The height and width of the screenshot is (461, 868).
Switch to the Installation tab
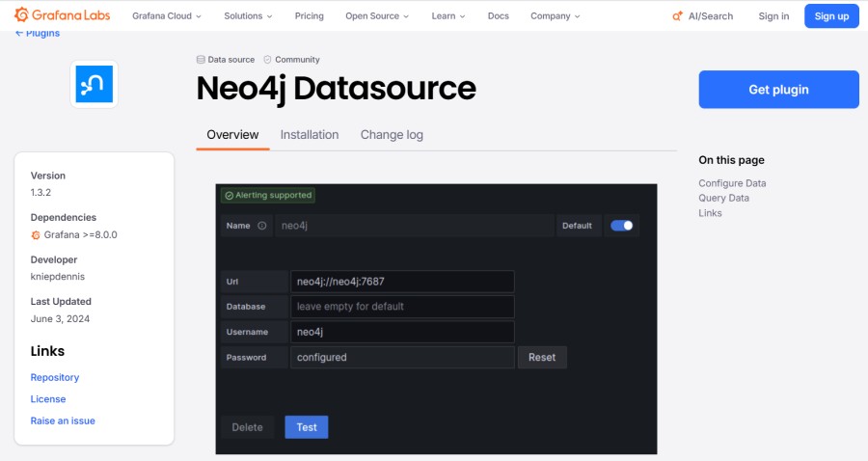tap(310, 135)
